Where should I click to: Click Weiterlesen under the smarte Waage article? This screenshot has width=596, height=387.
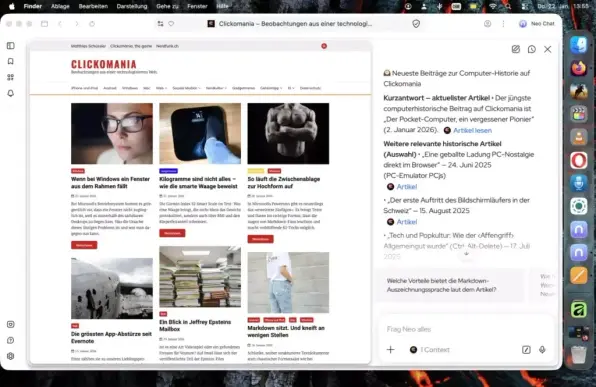[x=172, y=233]
